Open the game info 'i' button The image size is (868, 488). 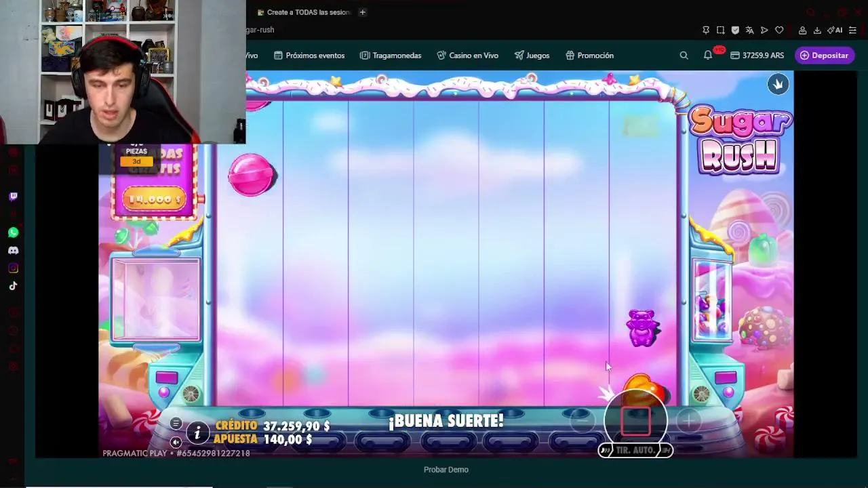pos(197,432)
